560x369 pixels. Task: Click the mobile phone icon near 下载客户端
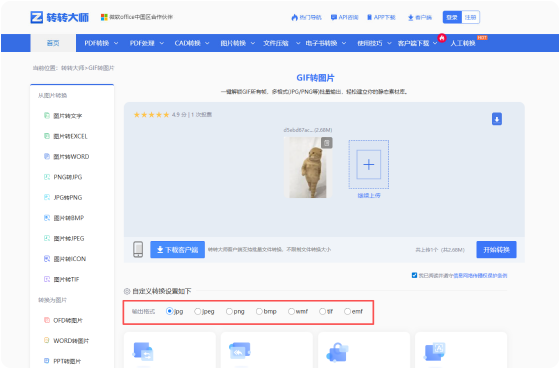tap(138, 249)
